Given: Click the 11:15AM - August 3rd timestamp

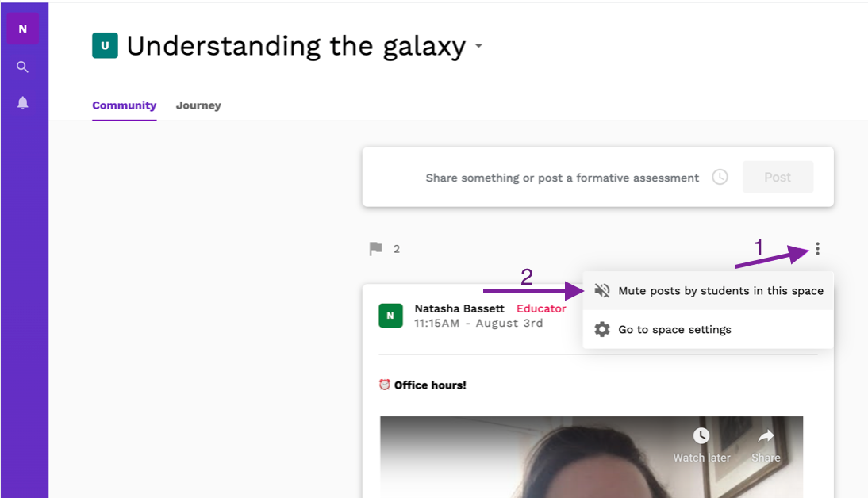Looking at the screenshot, I should (x=478, y=324).
